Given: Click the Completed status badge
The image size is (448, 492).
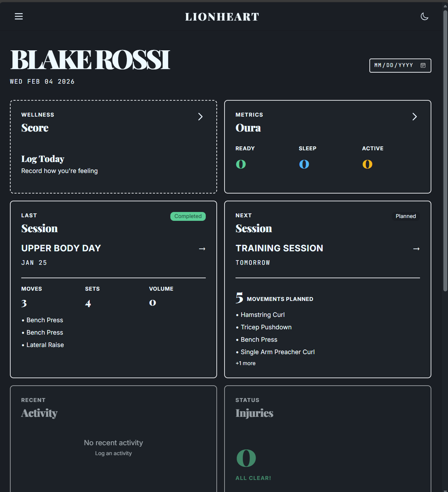Looking at the screenshot, I should pyautogui.click(x=188, y=216).
